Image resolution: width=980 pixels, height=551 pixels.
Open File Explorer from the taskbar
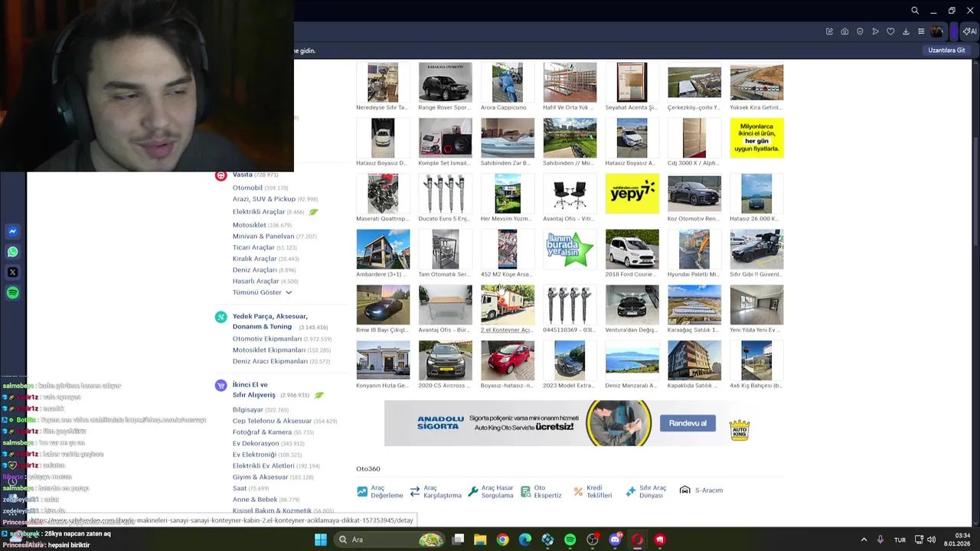[x=480, y=540]
